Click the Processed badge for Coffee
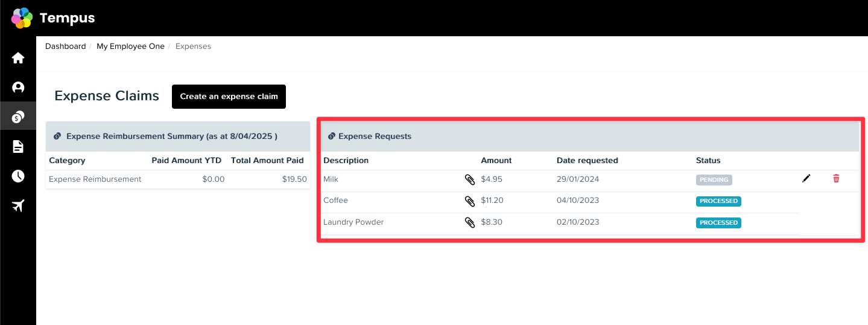The width and height of the screenshot is (868, 325). click(x=718, y=201)
